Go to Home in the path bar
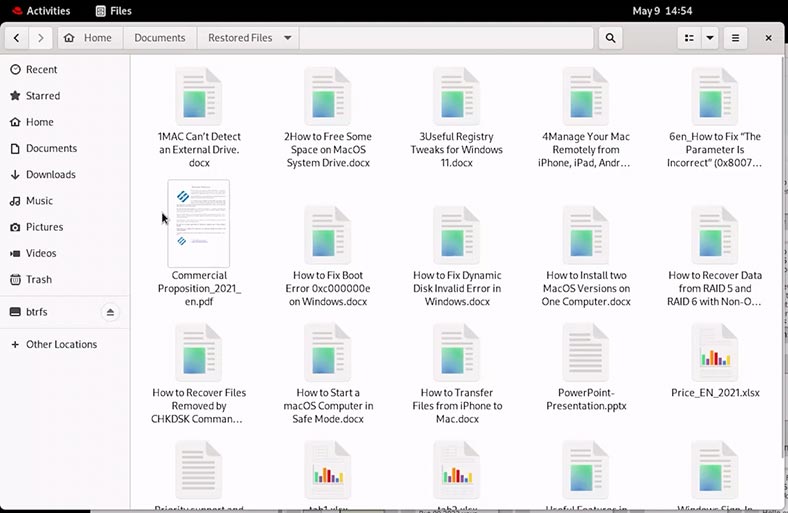 pyautogui.click(x=88, y=38)
